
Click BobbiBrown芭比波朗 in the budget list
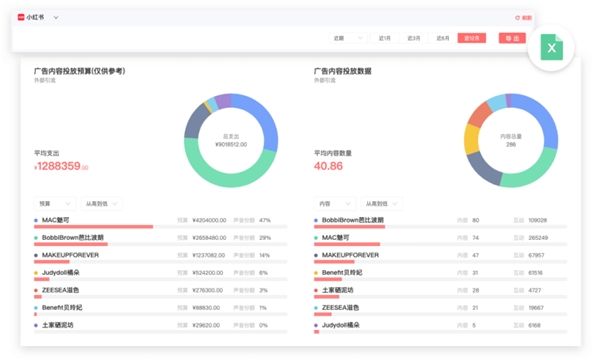(x=73, y=238)
